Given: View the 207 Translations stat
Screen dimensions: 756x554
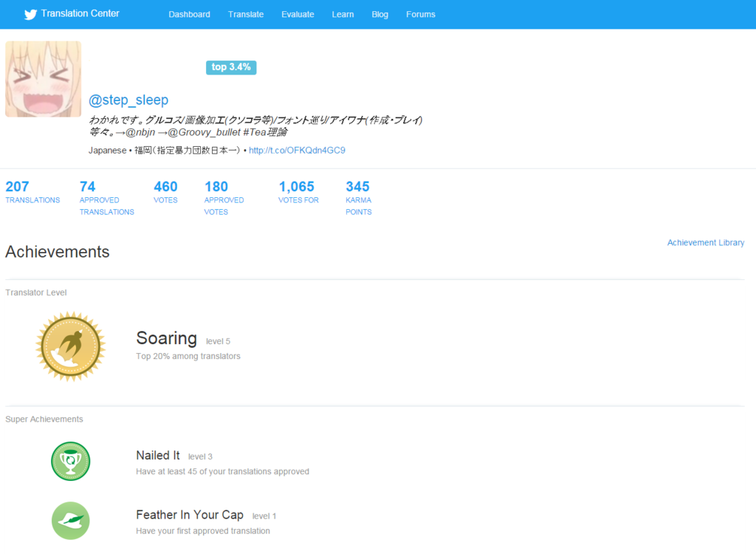Looking at the screenshot, I should click(x=32, y=192).
